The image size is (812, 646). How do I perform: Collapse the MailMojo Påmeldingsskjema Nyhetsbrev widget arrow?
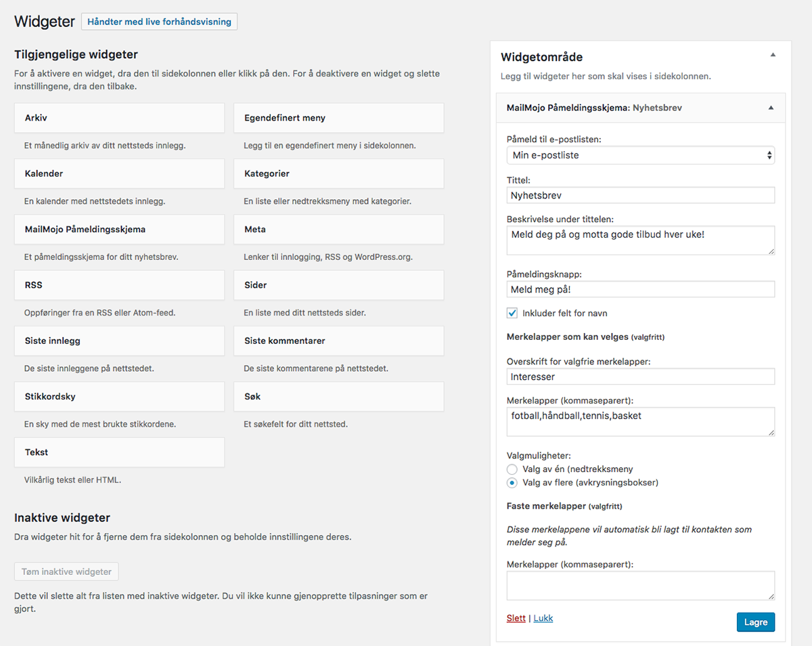(x=771, y=108)
